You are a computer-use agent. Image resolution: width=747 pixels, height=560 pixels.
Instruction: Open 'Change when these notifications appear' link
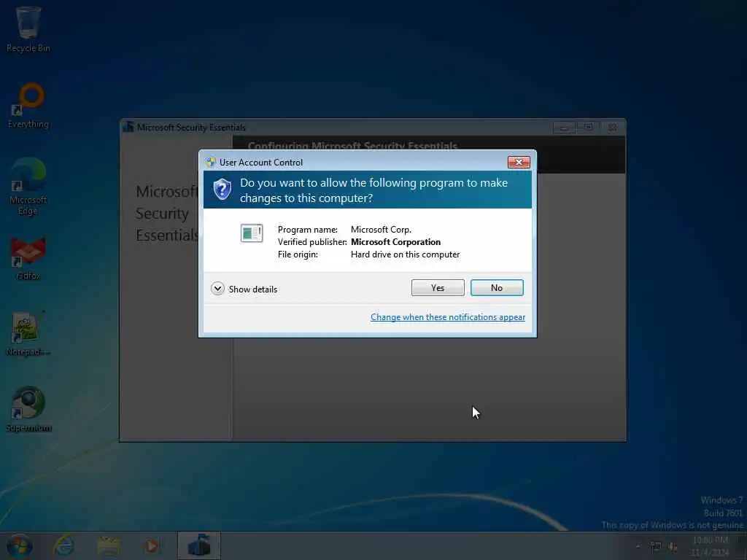point(448,317)
